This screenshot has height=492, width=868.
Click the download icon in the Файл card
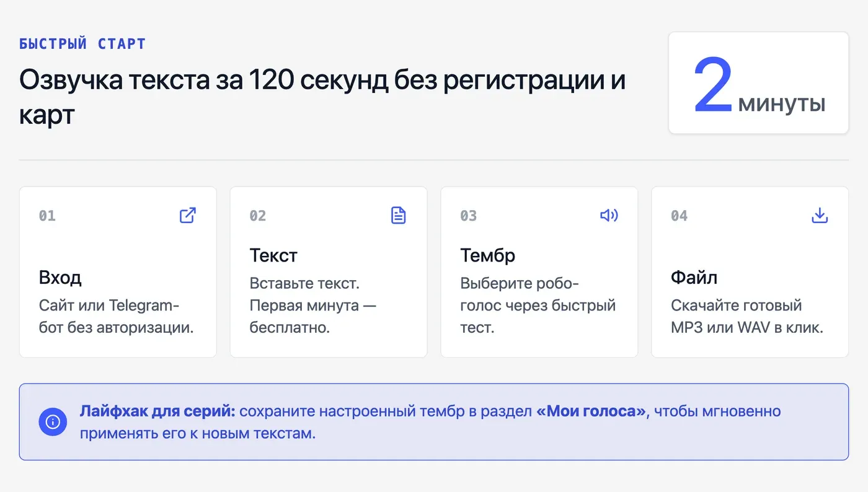point(820,215)
